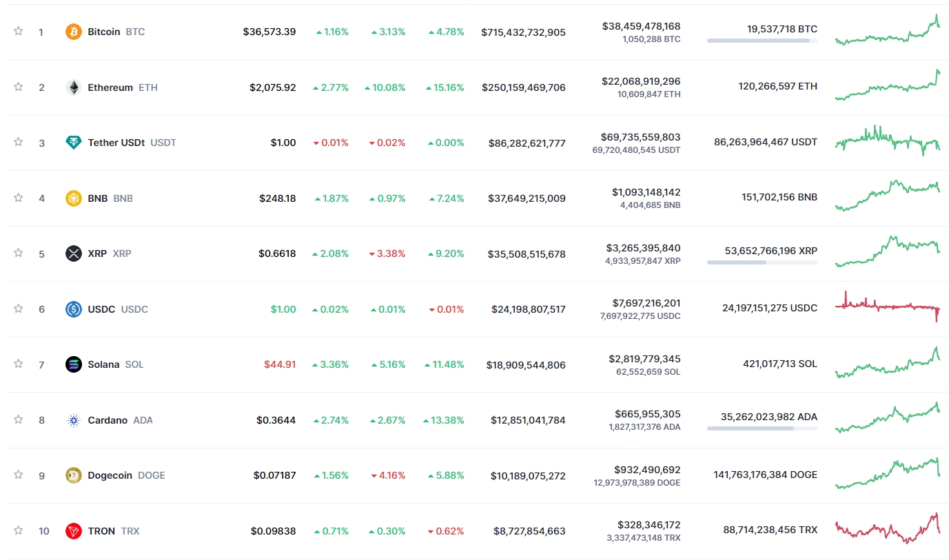Open Bitcoin's 7-day sparkline chart
Image resolution: width=949 pixels, height=560 pixels.
tap(887, 31)
